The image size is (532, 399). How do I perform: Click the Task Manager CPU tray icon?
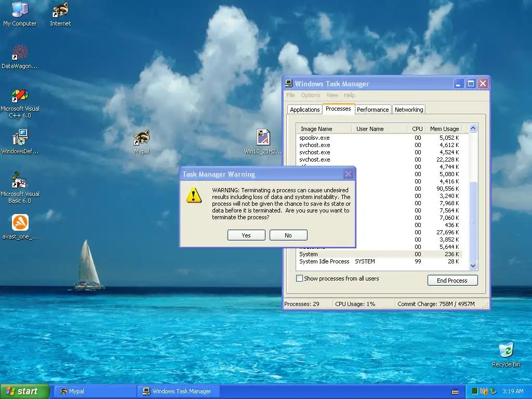(x=475, y=391)
